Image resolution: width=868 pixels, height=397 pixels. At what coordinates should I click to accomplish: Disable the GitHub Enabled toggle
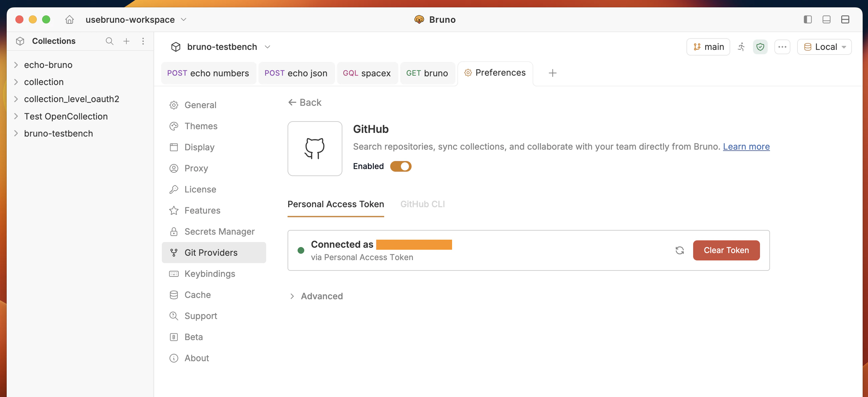401,166
